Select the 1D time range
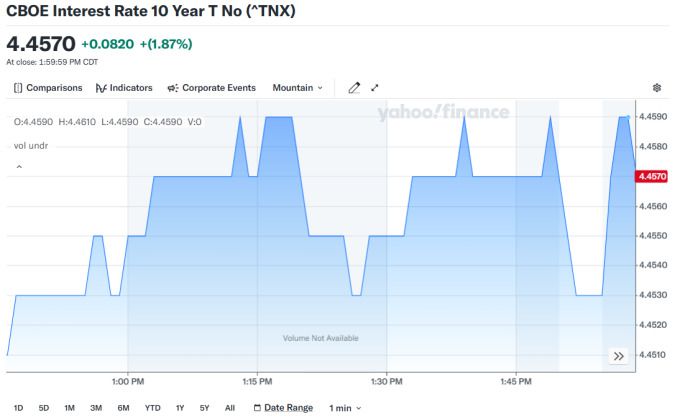This screenshot has height=420, width=680. (x=17, y=408)
